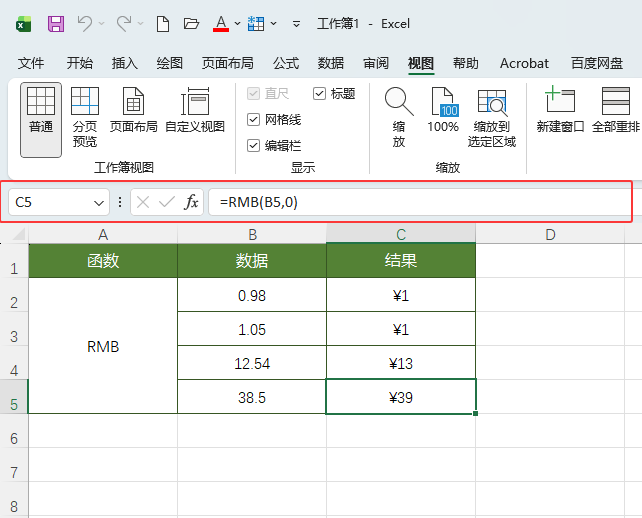Select cell containing 12.54
642x518 pixels.
coord(252,363)
